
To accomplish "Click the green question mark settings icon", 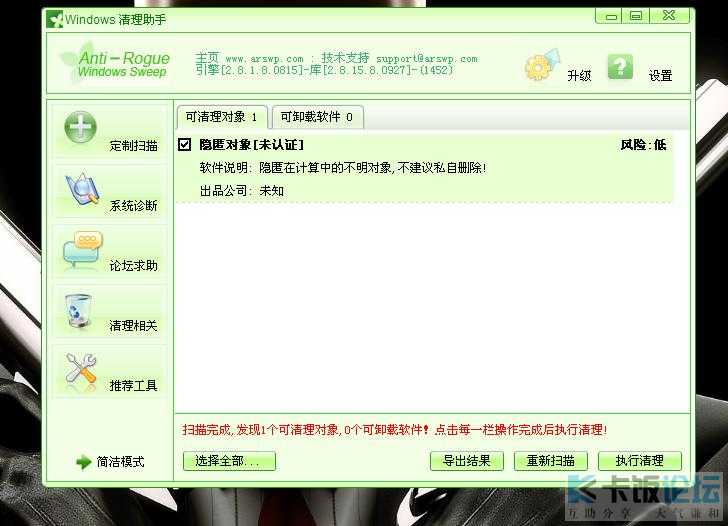I will click(620, 67).
